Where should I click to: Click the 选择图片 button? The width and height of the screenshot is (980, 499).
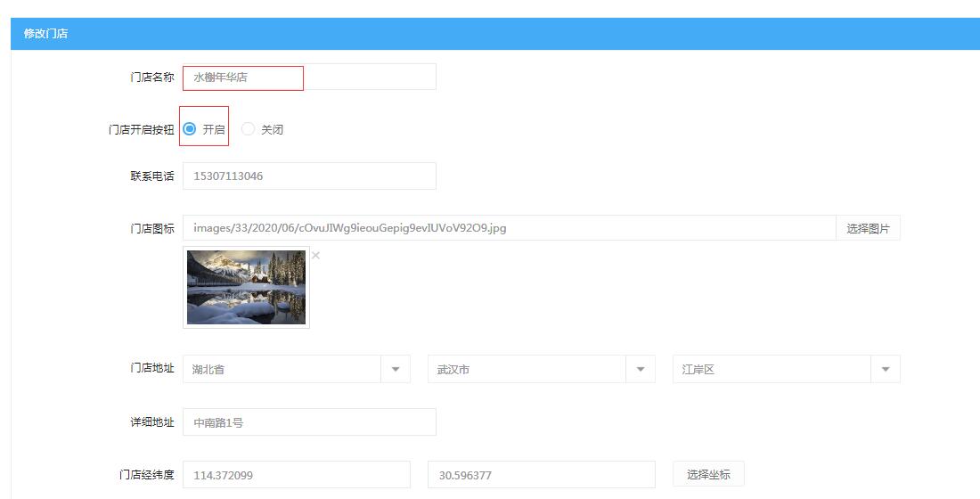point(868,228)
